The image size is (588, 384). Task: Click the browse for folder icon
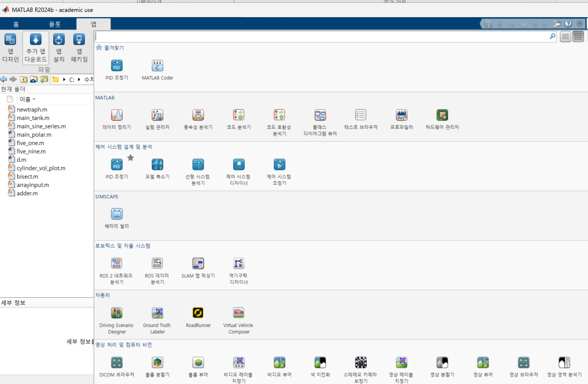(34, 79)
